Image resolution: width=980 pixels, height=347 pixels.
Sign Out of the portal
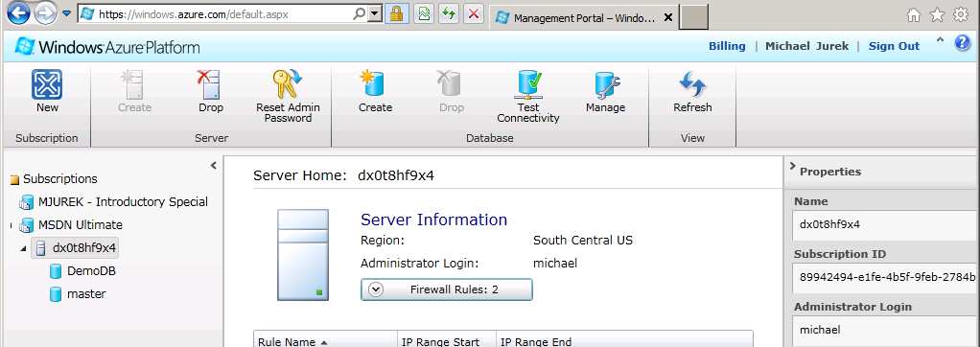(x=894, y=46)
